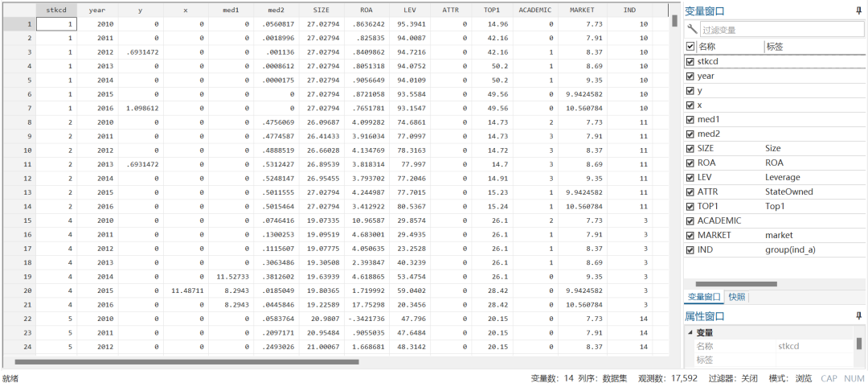Uncheck the stkcd variable checkbox
The image size is (868, 383).
(x=690, y=61)
